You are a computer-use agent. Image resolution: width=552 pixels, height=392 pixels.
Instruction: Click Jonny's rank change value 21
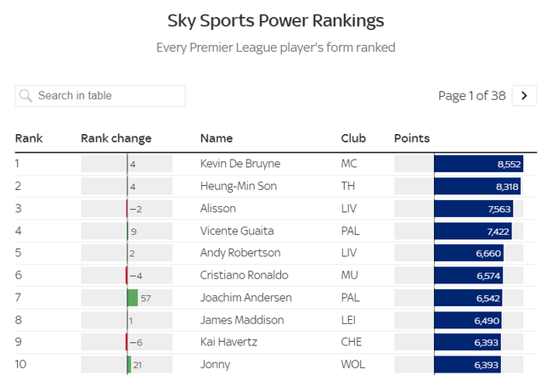pos(138,365)
